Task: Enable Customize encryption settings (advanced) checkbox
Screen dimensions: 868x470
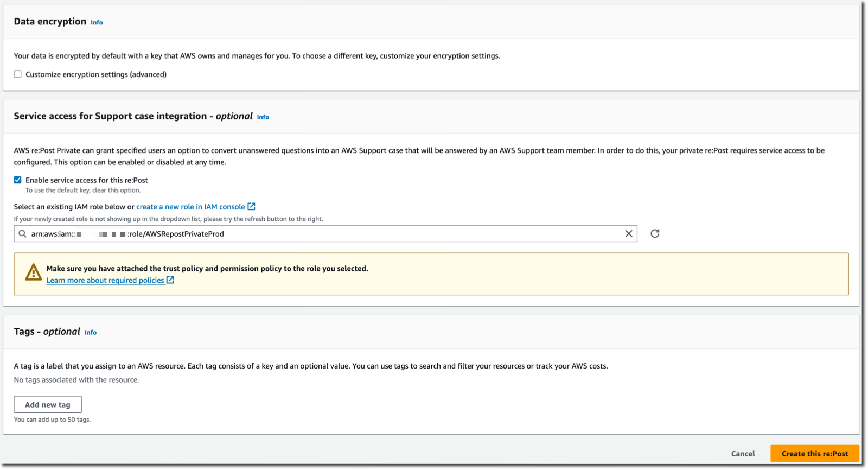Action: coord(18,74)
